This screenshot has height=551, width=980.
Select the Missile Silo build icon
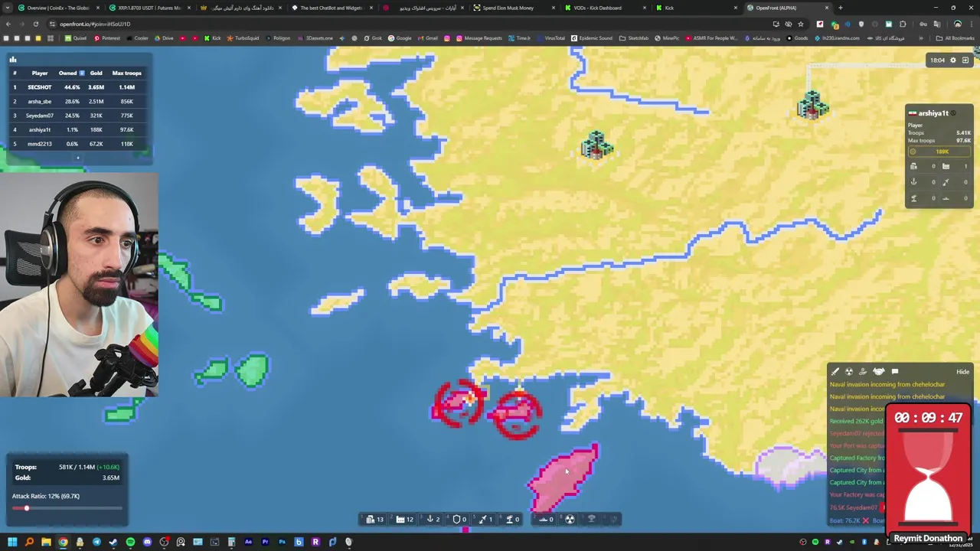tap(485, 519)
